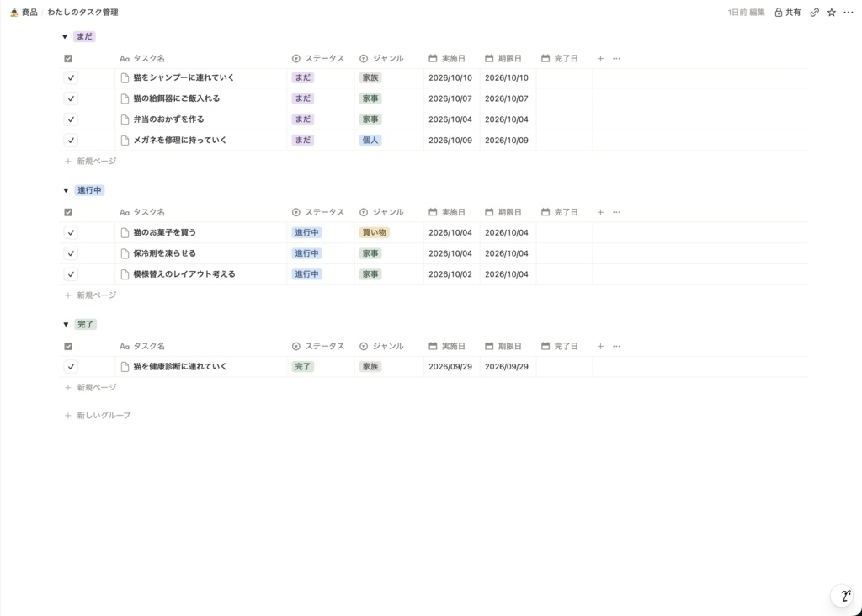Toggle checkbox for 猫をシャンプーに連れていく
Viewport: 862px width, 616px height.
pyautogui.click(x=71, y=78)
